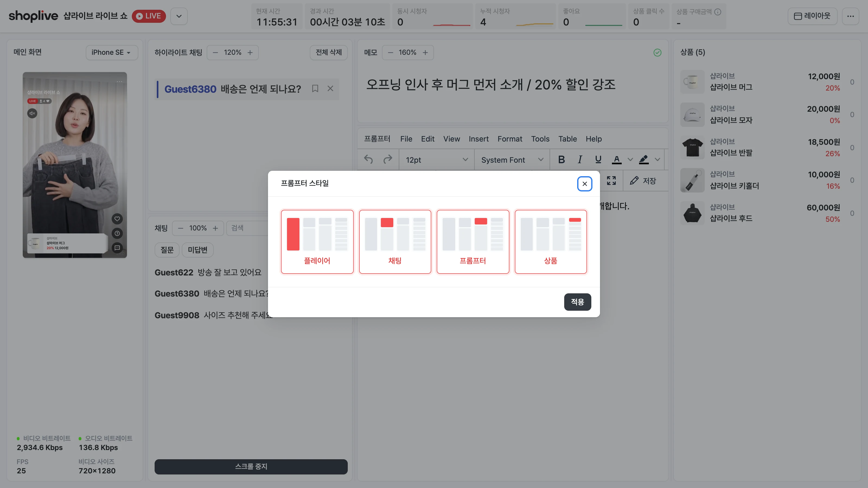
Task: Save the prompter text with 저장
Action: (643, 181)
